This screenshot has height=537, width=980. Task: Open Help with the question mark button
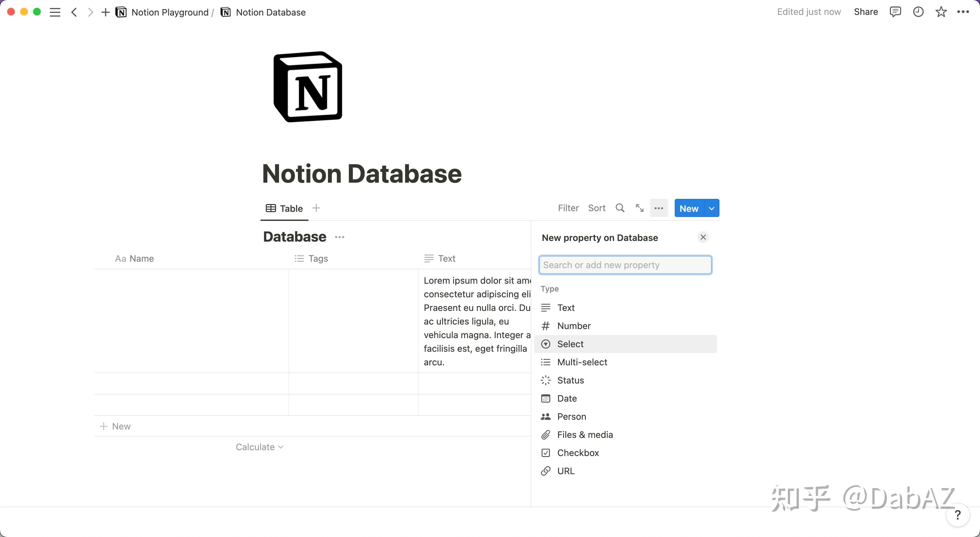958,515
